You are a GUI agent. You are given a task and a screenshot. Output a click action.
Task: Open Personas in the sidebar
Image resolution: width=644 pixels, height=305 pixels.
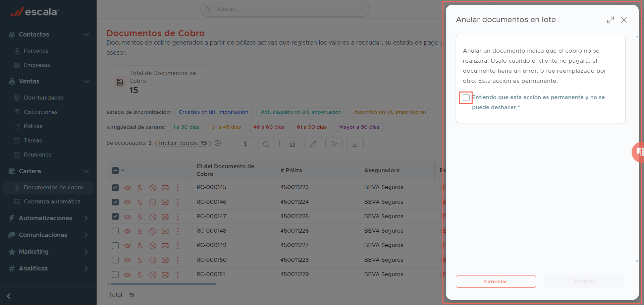(x=36, y=51)
